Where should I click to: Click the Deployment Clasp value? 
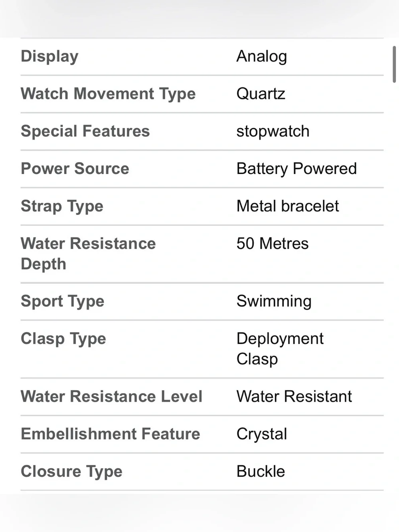coord(280,349)
